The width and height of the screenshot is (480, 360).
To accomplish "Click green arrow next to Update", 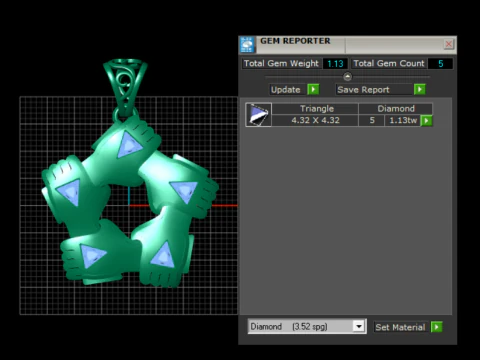I will 313,89.
